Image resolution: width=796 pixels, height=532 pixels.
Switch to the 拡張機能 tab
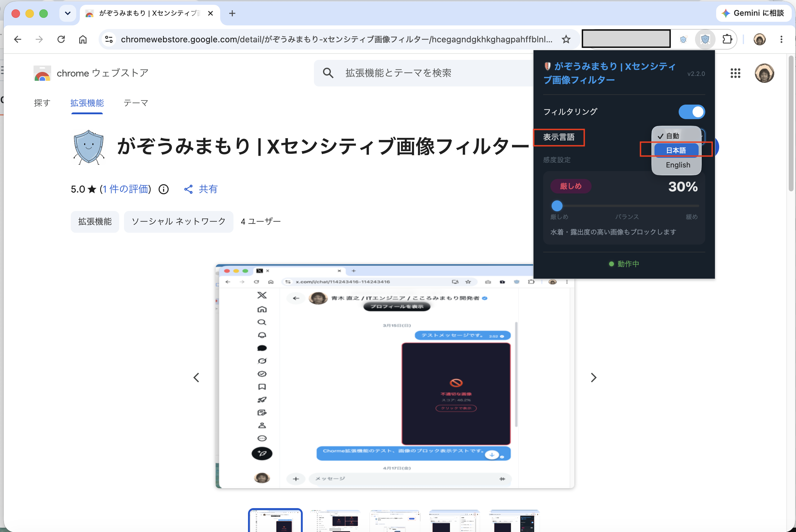coord(87,103)
